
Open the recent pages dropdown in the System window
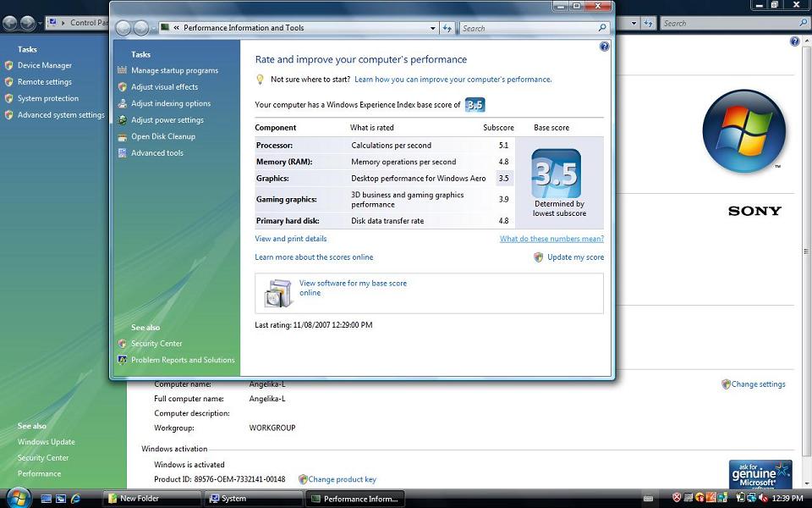click(x=40, y=24)
